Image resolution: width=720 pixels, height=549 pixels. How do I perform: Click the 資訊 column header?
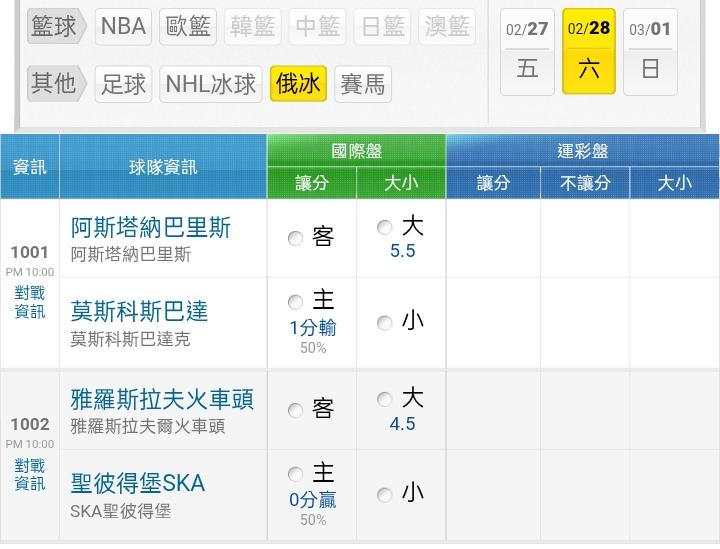30,167
